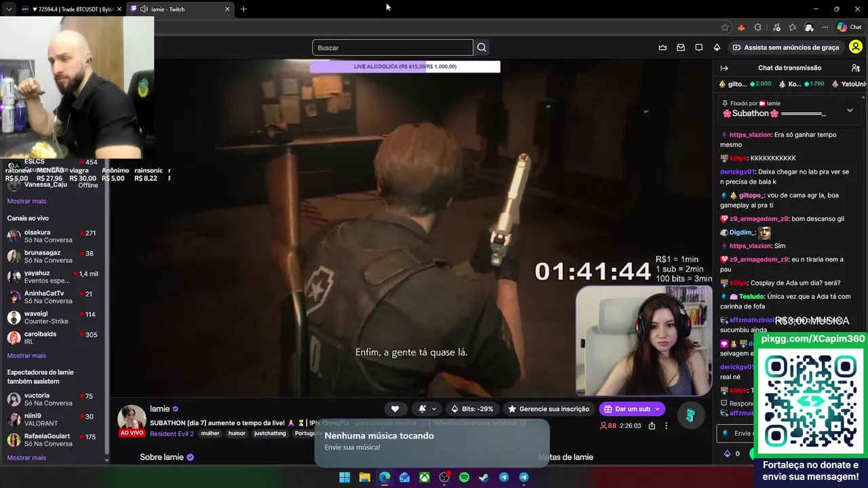Open the browser media control music icon
This screenshot has height=488, width=868.
pyautogui.click(x=776, y=27)
